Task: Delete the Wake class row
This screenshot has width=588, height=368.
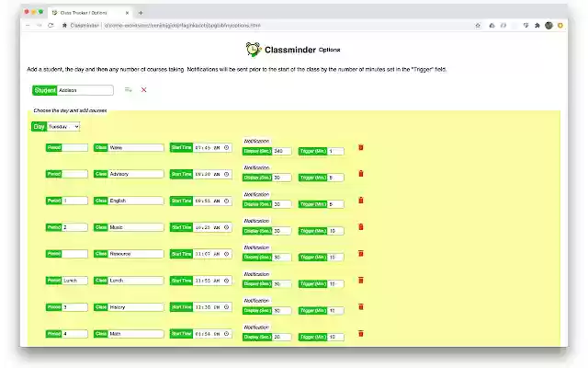Action: 361,147
